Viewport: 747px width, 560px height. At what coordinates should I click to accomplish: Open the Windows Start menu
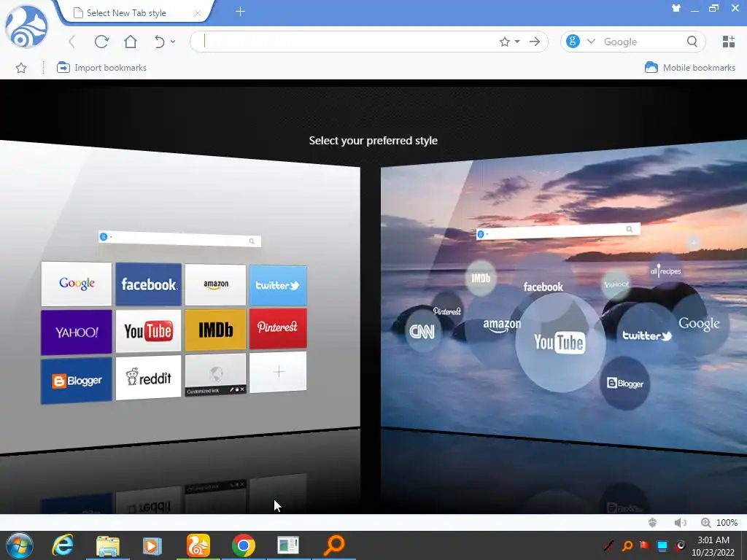[x=20, y=545]
